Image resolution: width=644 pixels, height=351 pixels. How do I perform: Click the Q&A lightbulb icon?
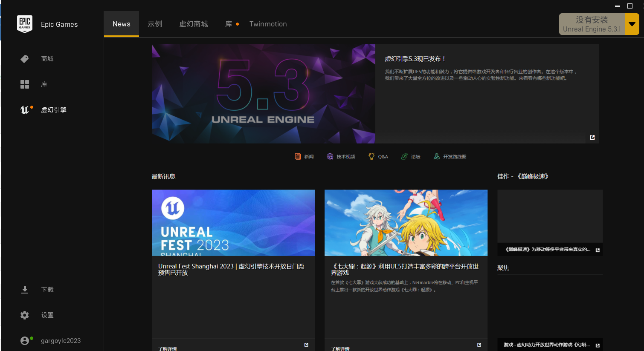(x=371, y=156)
